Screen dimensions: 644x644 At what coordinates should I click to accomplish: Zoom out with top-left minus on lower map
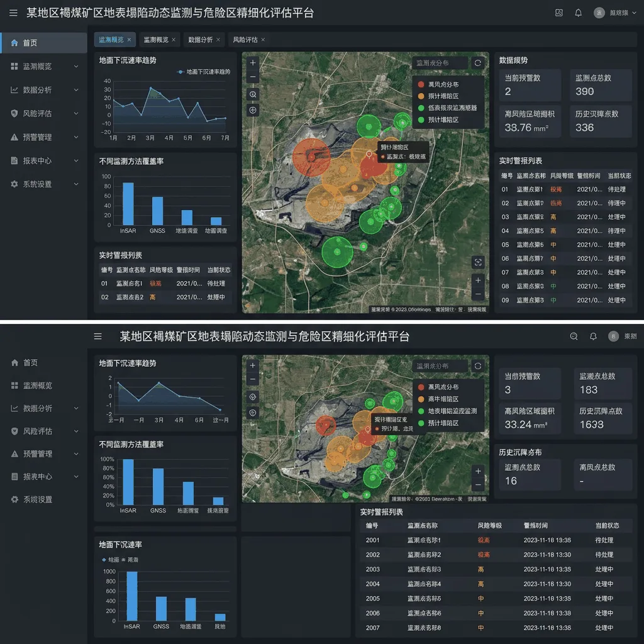(253, 379)
